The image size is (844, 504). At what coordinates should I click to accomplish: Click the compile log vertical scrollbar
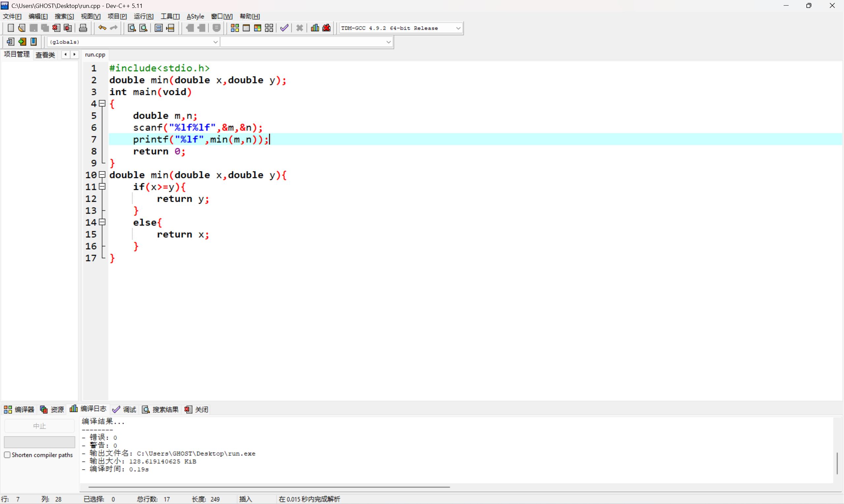click(837, 463)
